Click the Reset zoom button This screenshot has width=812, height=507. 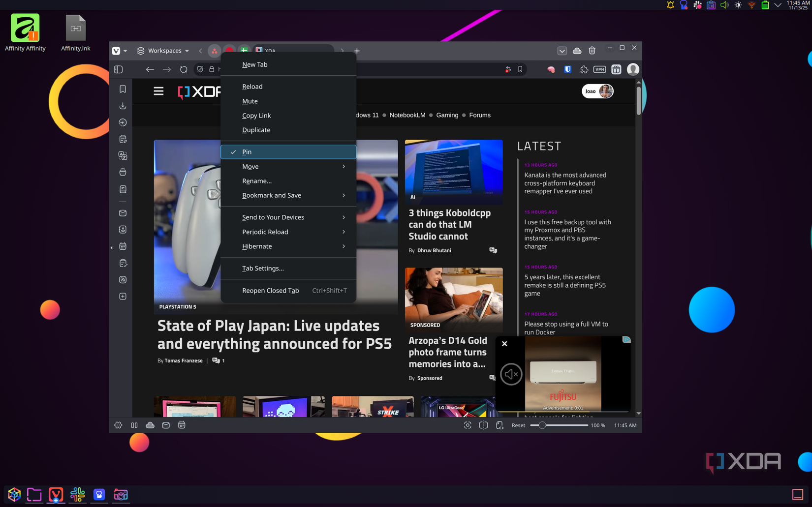518,425
